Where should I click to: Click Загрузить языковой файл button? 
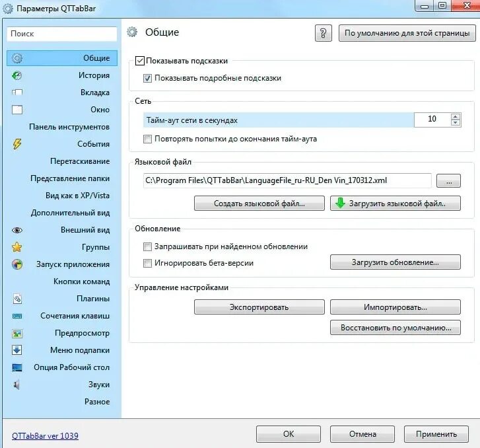(x=395, y=204)
